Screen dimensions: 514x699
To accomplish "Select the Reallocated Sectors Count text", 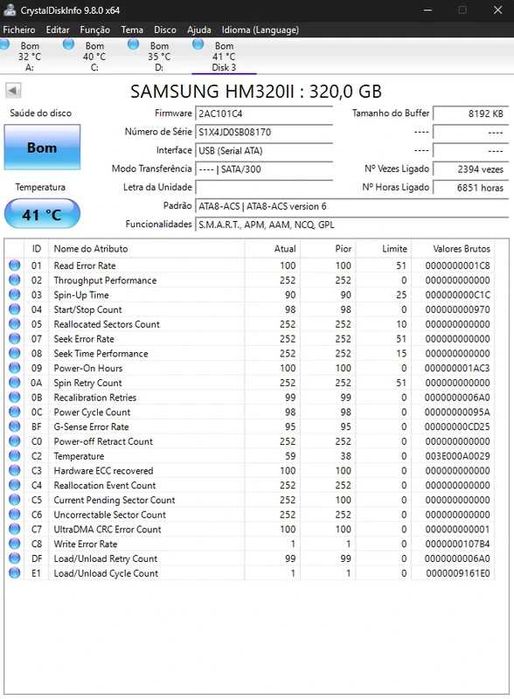I will [x=107, y=324].
